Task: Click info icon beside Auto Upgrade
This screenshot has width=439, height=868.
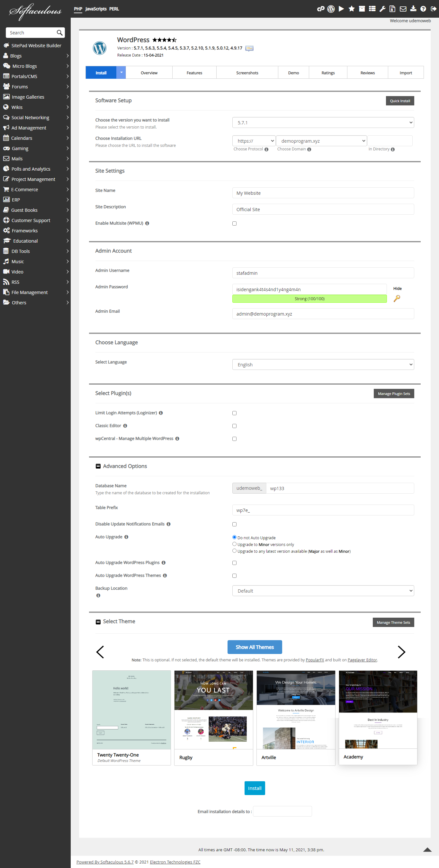Action: point(126,537)
